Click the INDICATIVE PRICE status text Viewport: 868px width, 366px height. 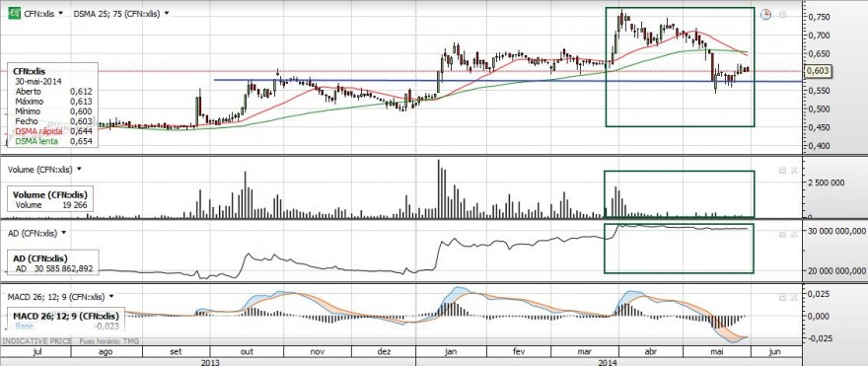[37, 341]
